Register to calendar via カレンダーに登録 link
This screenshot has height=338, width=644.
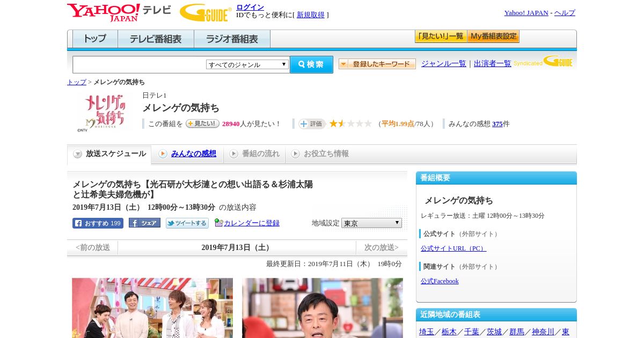tap(252, 223)
